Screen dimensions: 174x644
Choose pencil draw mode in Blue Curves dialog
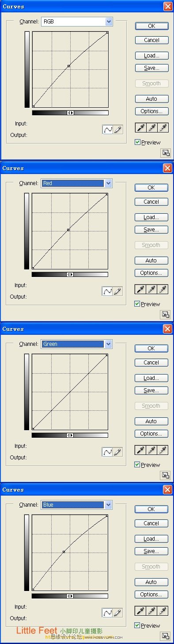tap(117, 613)
